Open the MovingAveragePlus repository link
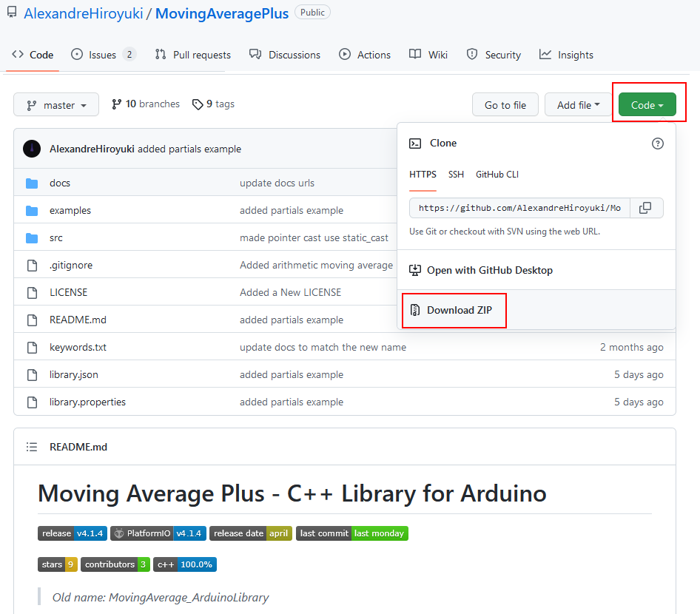This screenshot has width=700, height=614. click(x=222, y=13)
